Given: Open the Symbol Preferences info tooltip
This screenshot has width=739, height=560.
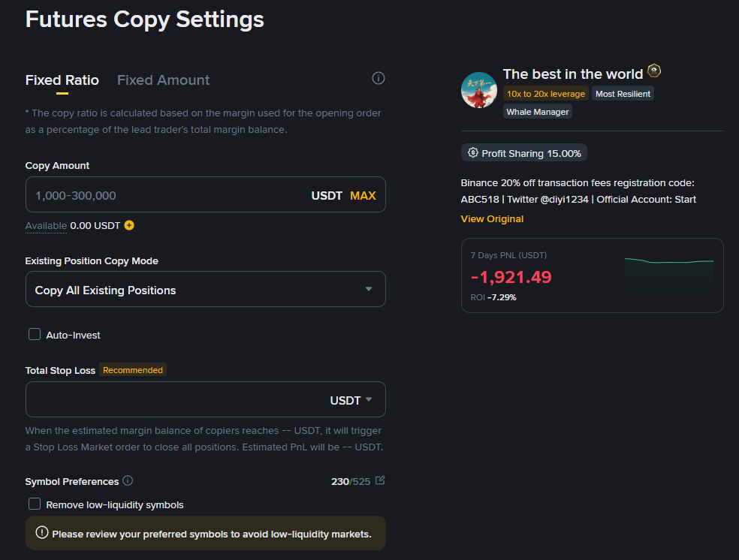Looking at the screenshot, I should (127, 481).
